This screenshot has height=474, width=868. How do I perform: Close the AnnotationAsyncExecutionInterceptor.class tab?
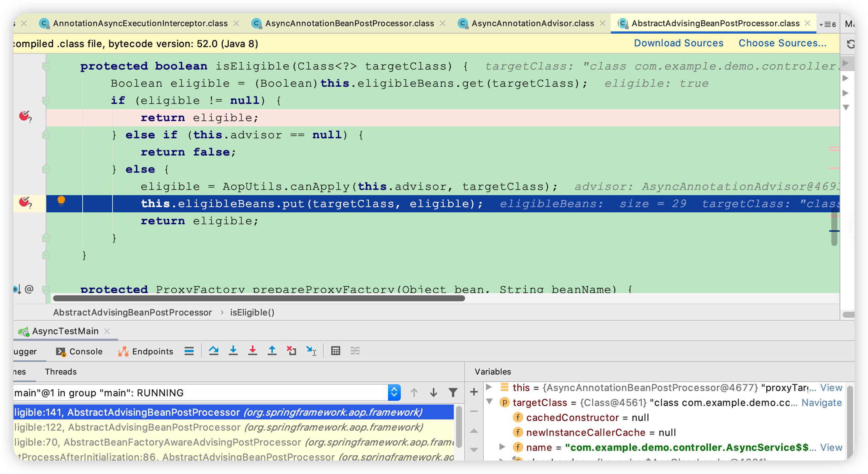[236, 23]
